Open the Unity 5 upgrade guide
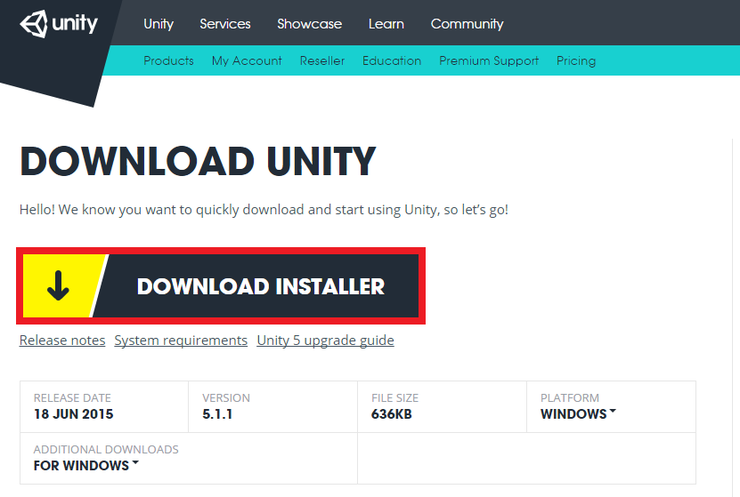Viewport: 740px width, 497px height. click(x=325, y=340)
